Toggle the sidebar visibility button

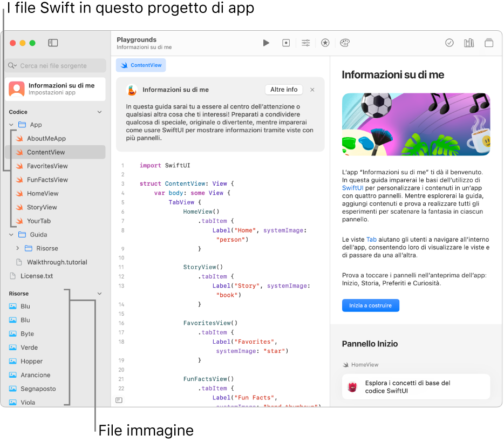53,43
